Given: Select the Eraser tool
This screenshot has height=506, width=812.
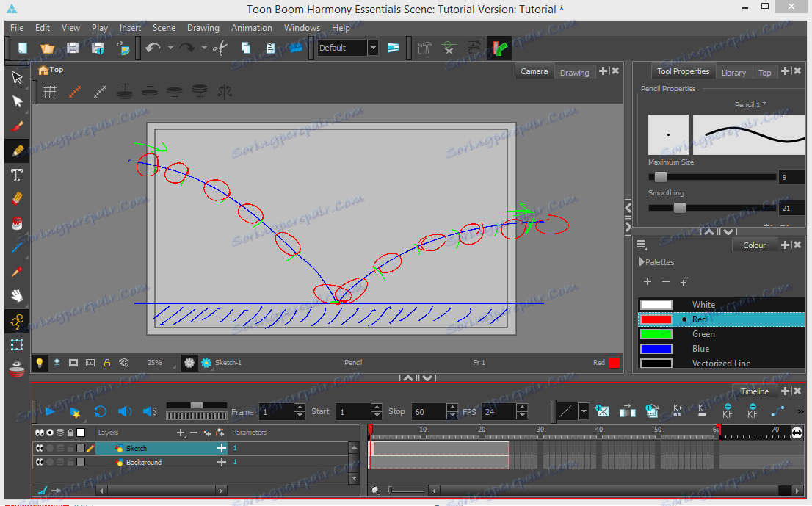Looking at the screenshot, I should (x=18, y=199).
